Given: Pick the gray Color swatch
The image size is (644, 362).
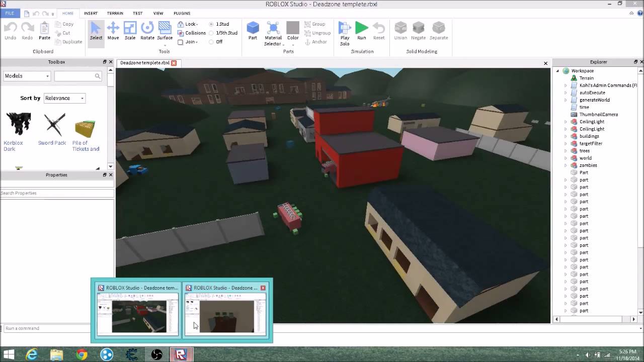Looking at the screenshot, I should pyautogui.click(x=293, y=28).
